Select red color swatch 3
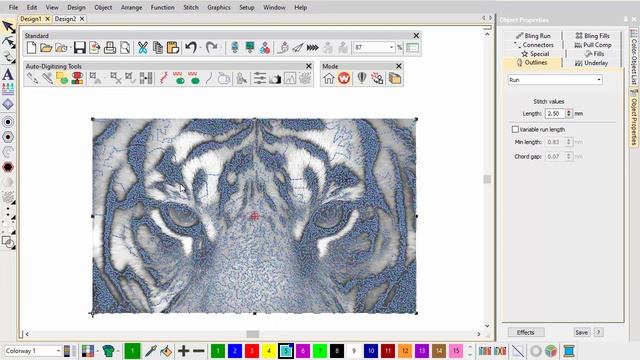 pos(252,351)
